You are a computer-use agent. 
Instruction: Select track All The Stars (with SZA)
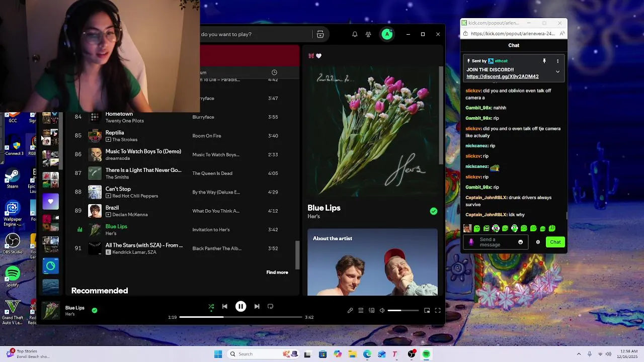(x=183, y=248)
